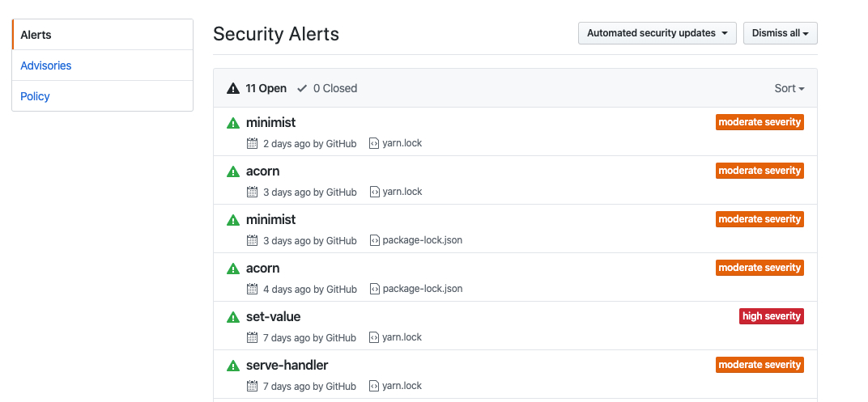The image size is (868, 402).
Task: Click calendar icon showing 4 days ago
Action: [x=253, y=289]
